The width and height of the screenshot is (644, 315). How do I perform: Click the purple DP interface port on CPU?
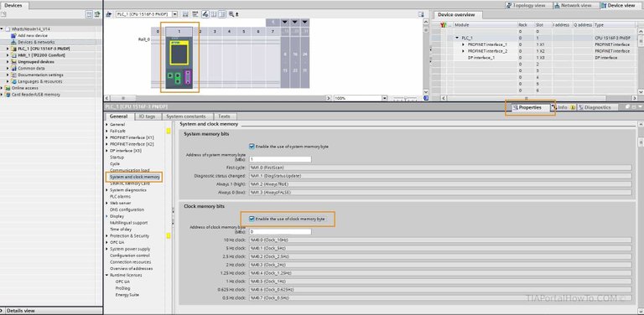point(188,77)
